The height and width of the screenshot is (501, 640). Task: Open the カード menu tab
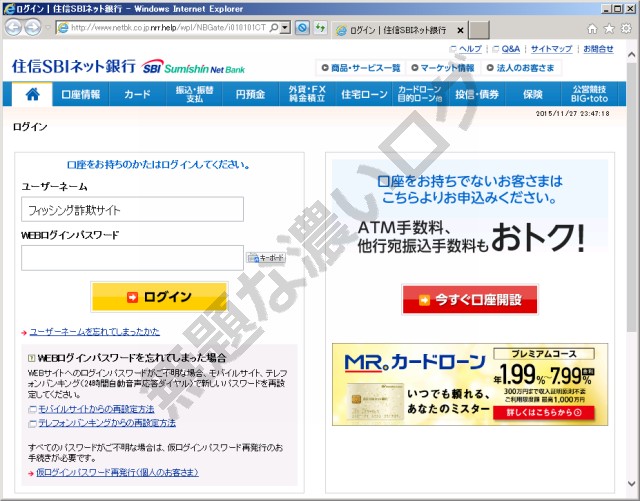click(x=138, y=94)
